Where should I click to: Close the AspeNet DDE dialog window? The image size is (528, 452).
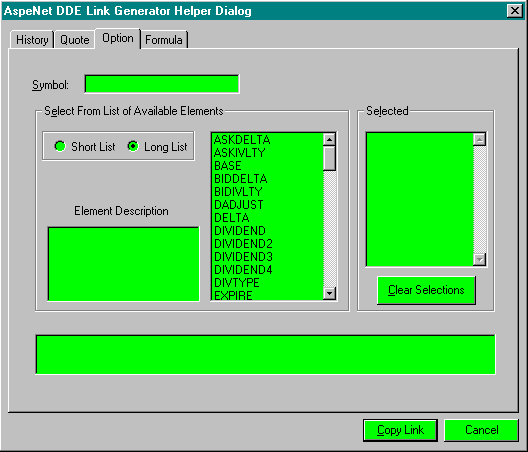pyautogui.click(x=515, y=11)
